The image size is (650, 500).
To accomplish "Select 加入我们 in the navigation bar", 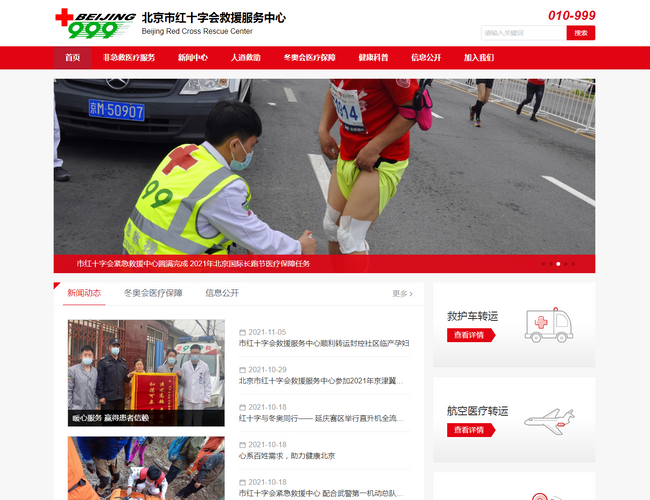I will click(479, 58).
